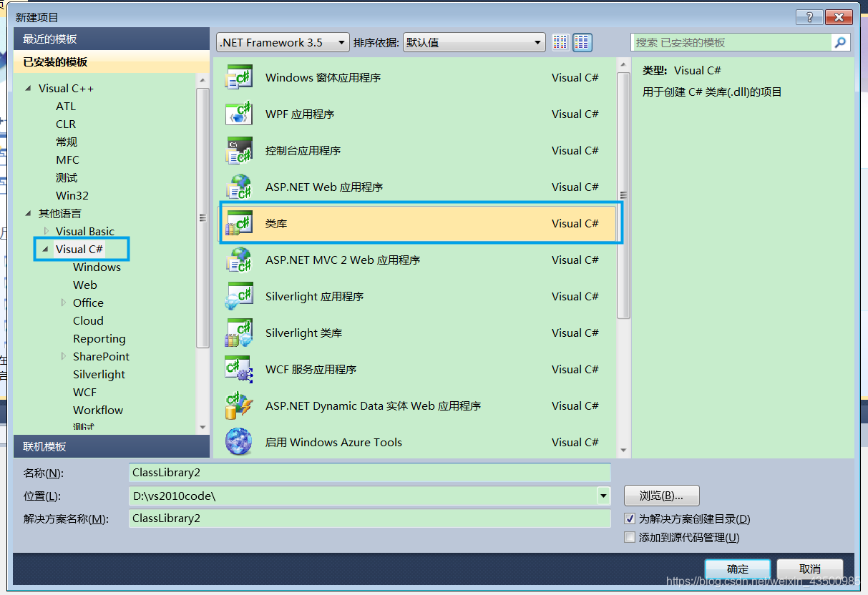Click the 取消 button
Screen dimensions: 868x595
[x=809, y=569]
